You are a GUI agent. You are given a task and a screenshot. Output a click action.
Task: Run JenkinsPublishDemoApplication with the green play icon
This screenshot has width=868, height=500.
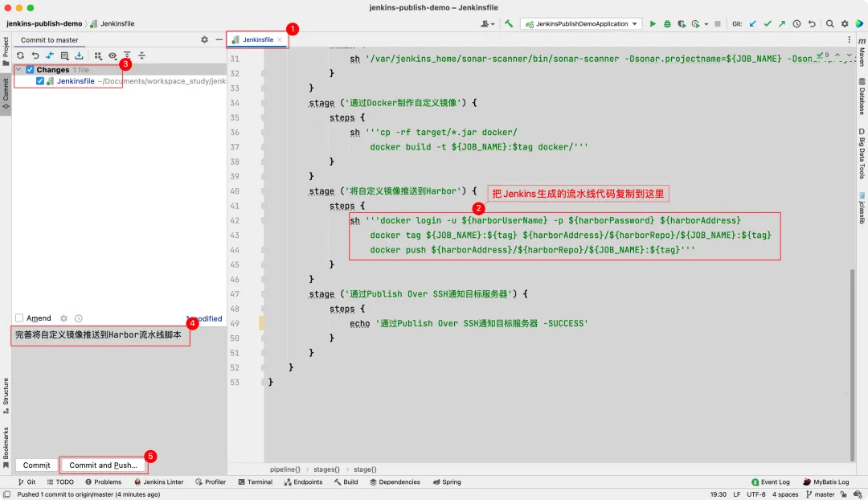click(x=653, y=24)
